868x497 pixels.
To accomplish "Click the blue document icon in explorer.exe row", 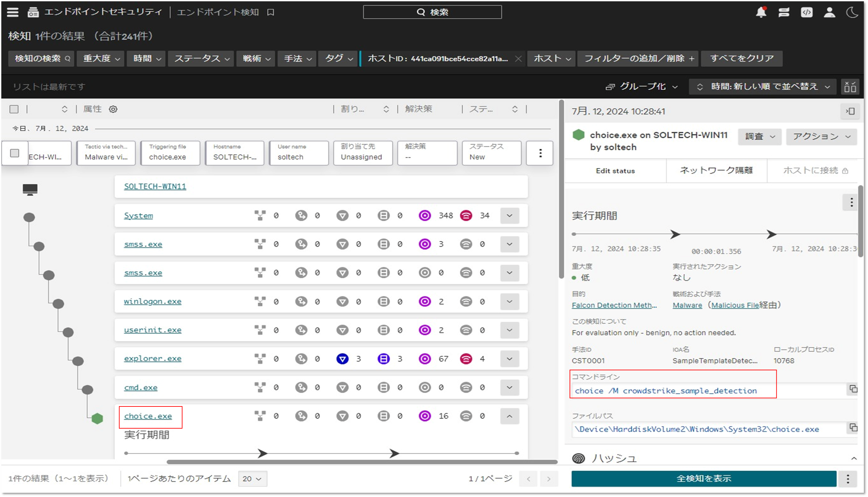I will click(x=383, y=359).
